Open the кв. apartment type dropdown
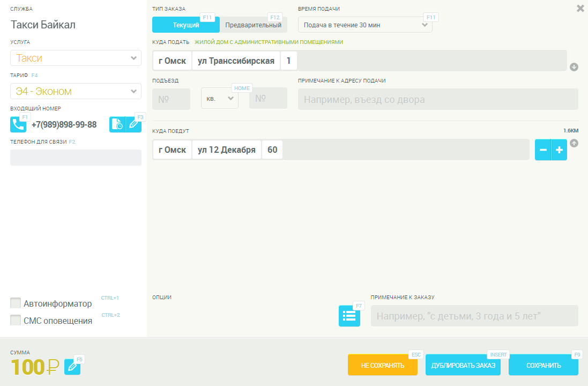 tap(220, 99)
